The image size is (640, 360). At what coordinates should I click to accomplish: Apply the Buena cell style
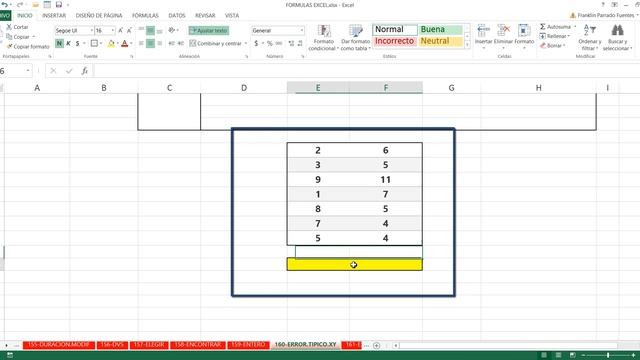[x=440, y=29]
